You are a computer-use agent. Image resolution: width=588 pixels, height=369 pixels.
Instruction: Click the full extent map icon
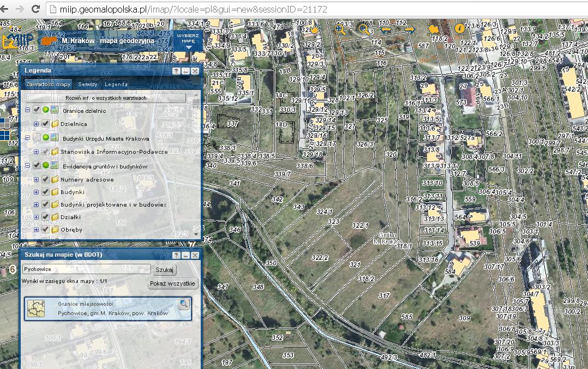click(434, 29)
